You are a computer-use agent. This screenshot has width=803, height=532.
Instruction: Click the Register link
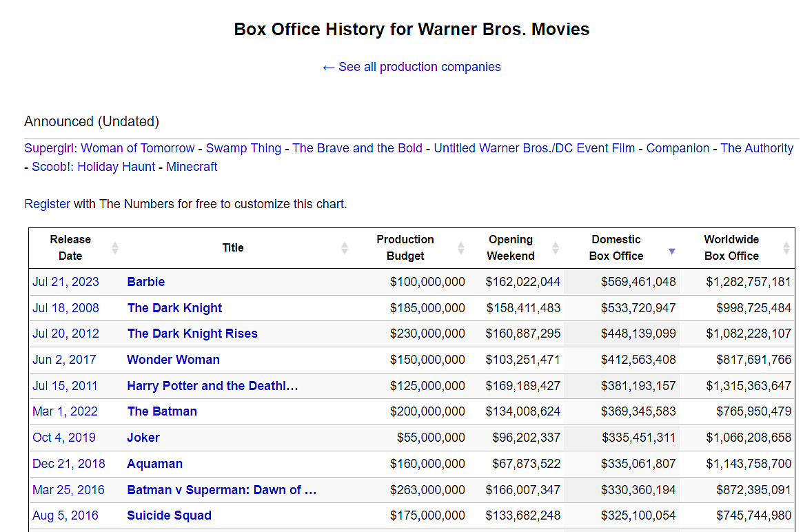pos(47,204)
